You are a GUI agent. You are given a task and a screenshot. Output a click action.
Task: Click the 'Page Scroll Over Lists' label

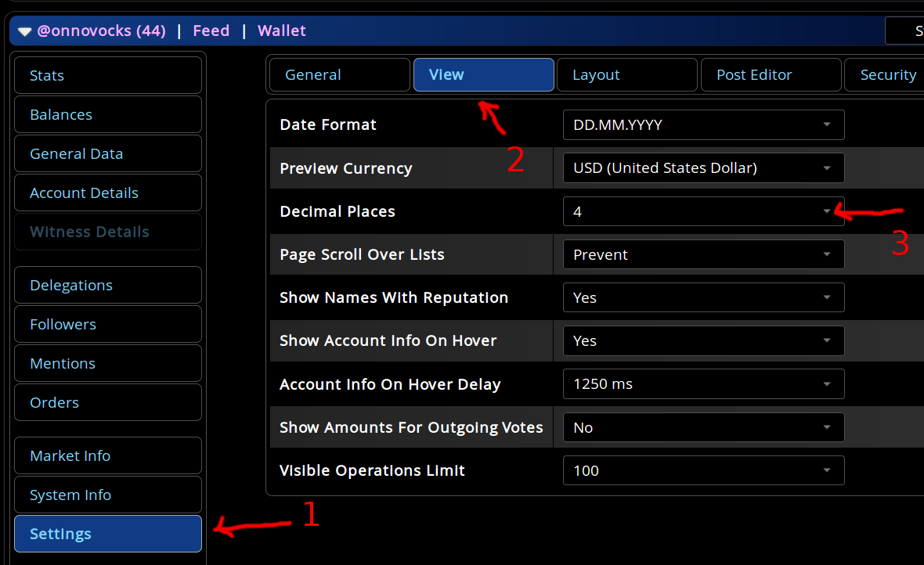pos(362,254)
